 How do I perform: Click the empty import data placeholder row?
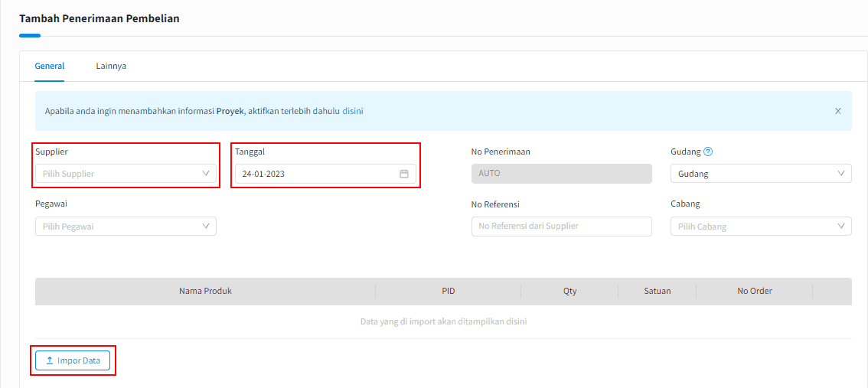point(443,321)
